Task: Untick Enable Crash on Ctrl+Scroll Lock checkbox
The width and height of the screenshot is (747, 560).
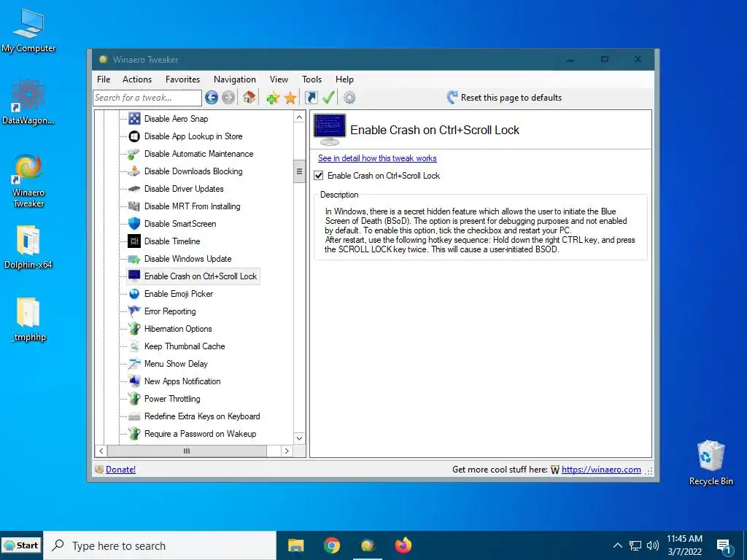Action: click(x=319, y=176)
